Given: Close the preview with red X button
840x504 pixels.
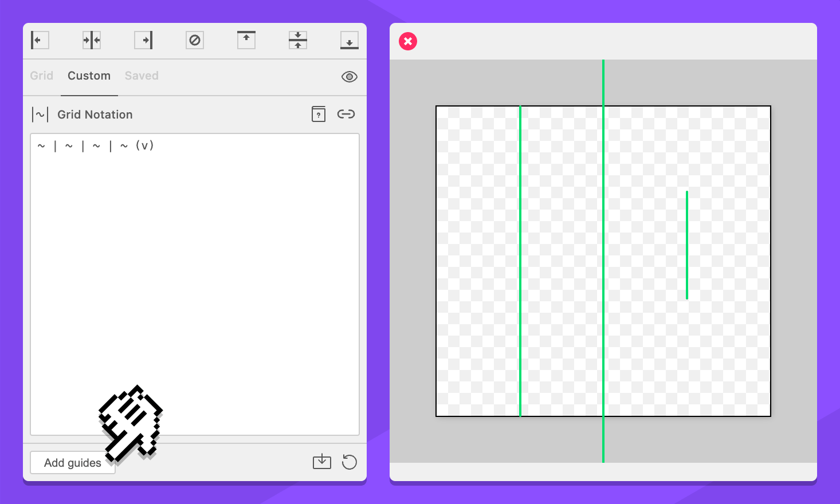Looking at the screenshot, I should [408, 41].
